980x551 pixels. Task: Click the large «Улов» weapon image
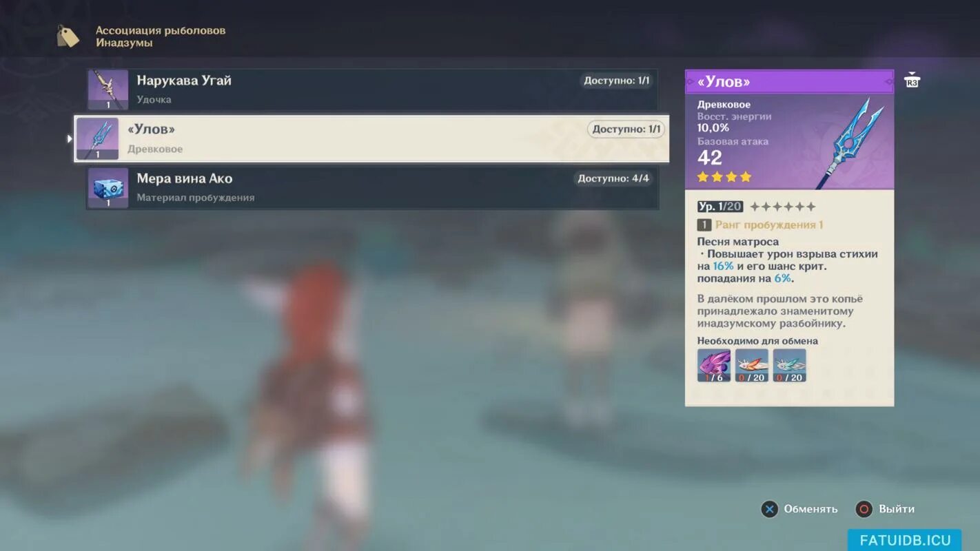click(848, 143)
